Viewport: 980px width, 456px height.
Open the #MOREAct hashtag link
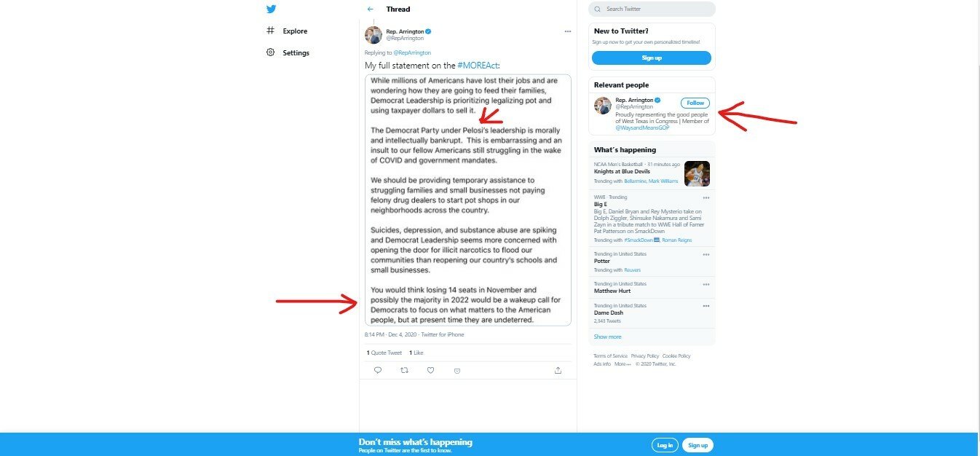(478, 66)
